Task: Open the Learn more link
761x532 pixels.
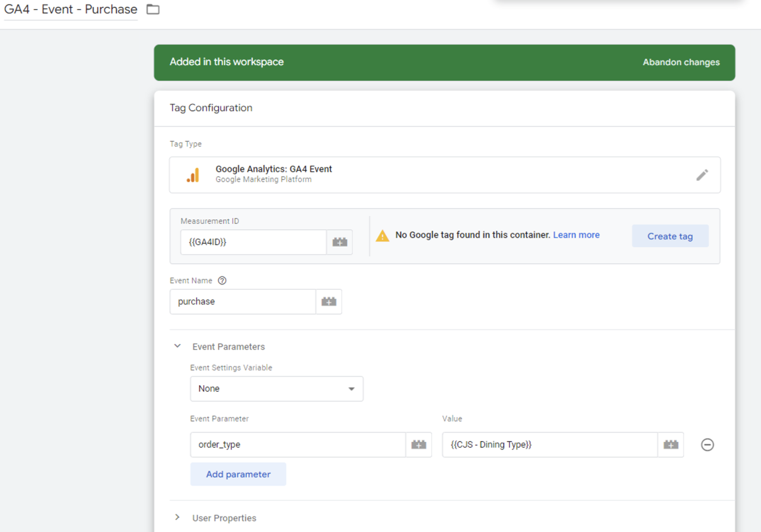Action: (x=576, y=235)
